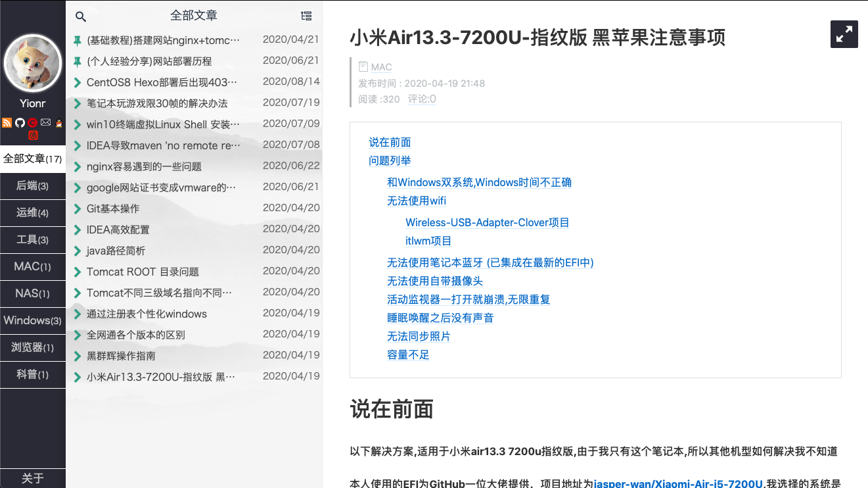Select the 工具(3) category
Screen dimensions: 868x488
(33, 240)
